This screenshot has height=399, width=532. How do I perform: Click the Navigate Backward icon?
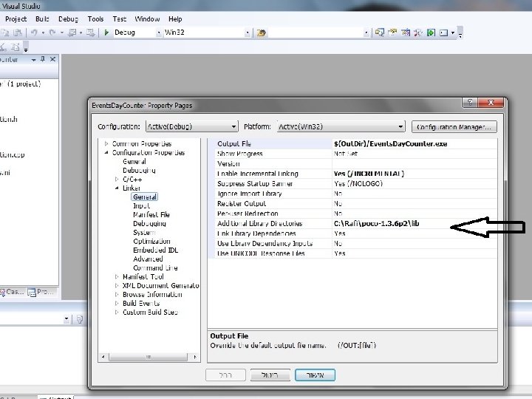pyautogui.click(x=72, y=33)
